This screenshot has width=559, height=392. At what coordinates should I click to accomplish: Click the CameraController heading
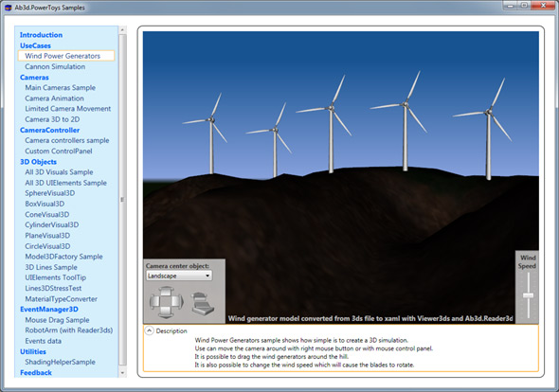tap(49, 130)
